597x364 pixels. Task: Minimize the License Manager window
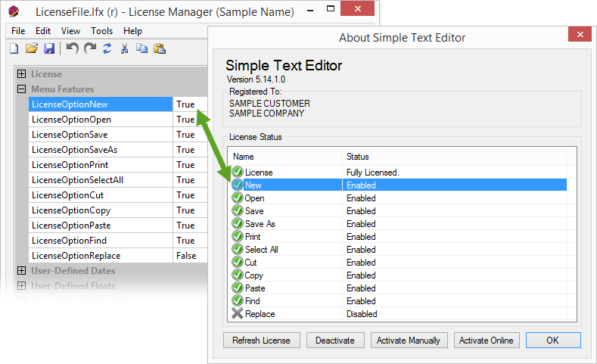[310, 10]
